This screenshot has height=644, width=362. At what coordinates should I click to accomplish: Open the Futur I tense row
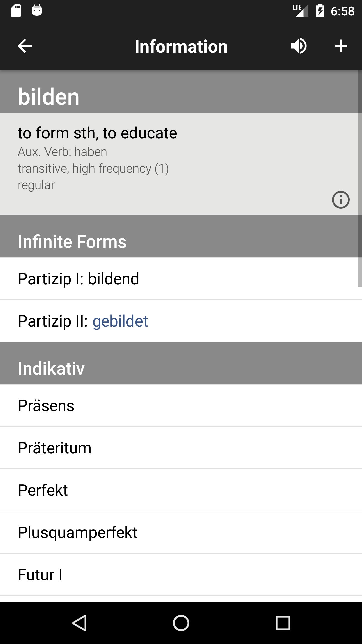click(181, 575)
